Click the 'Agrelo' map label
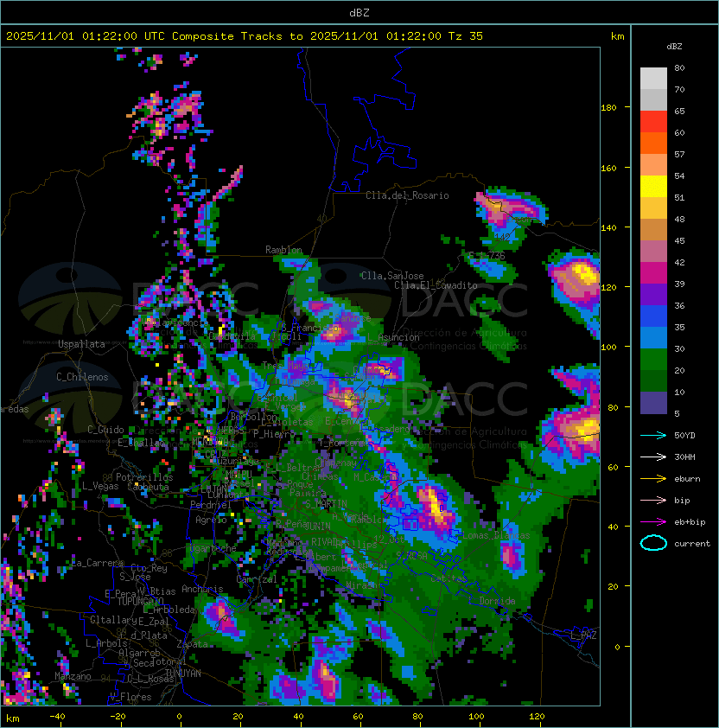Screen dimensions: 719x728 (211, 520)
